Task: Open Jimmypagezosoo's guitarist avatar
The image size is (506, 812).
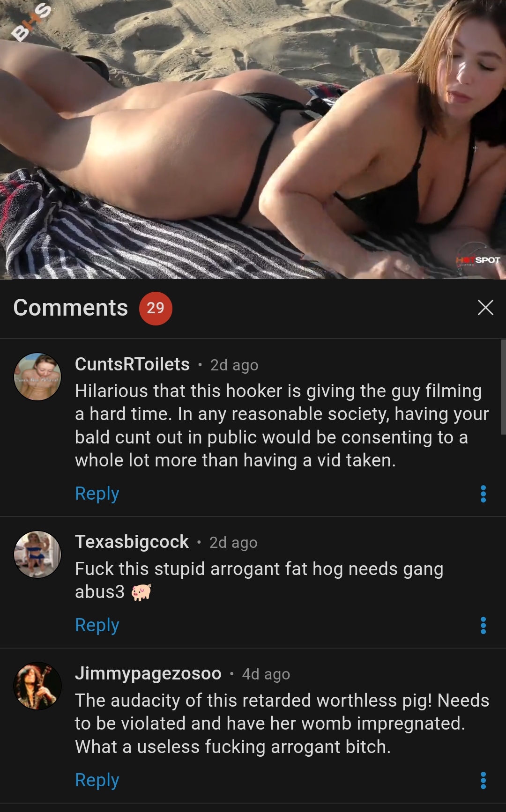Action: (37, 686)
